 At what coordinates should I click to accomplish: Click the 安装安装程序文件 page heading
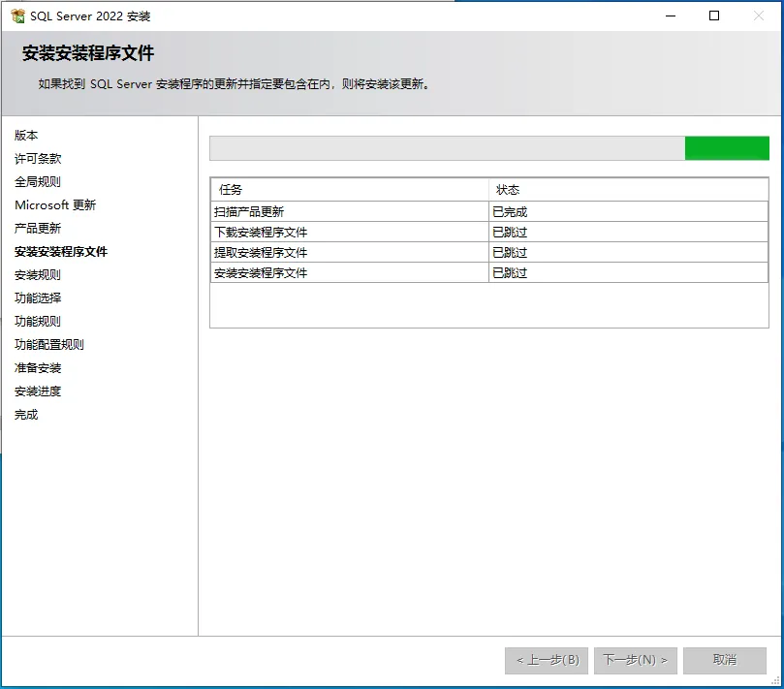[88, 53]
